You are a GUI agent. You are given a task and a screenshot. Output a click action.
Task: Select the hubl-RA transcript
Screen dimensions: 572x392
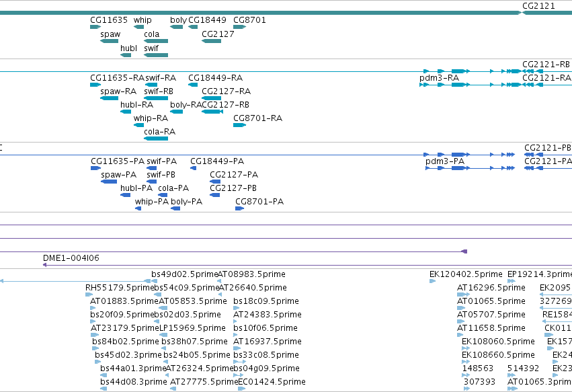click(126, 112)
